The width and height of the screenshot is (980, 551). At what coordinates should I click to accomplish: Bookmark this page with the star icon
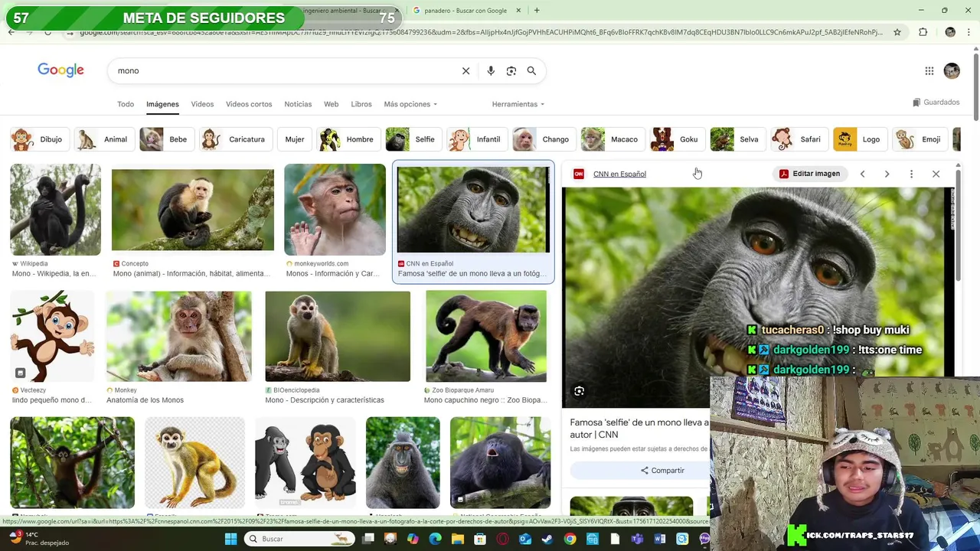pos(897,32)
